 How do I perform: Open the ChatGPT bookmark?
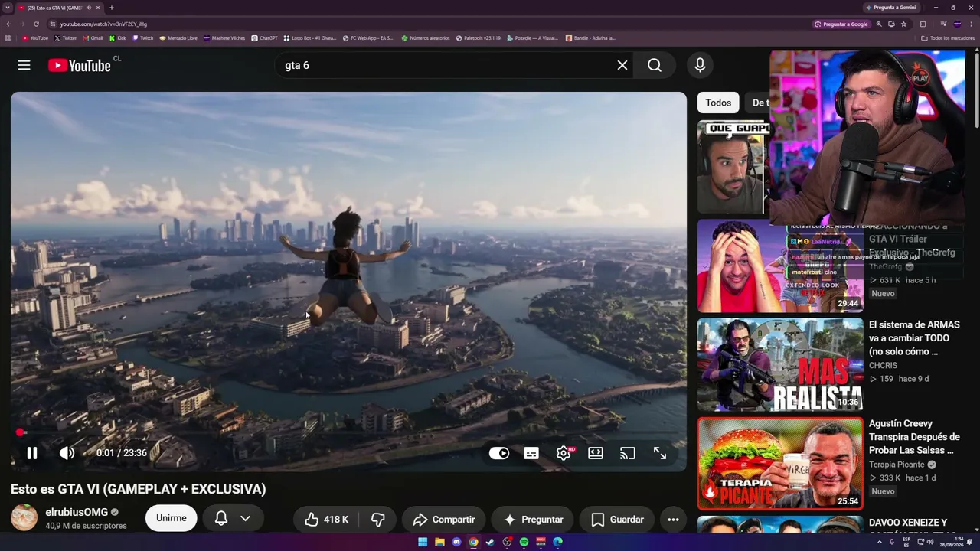click(265, 37)
